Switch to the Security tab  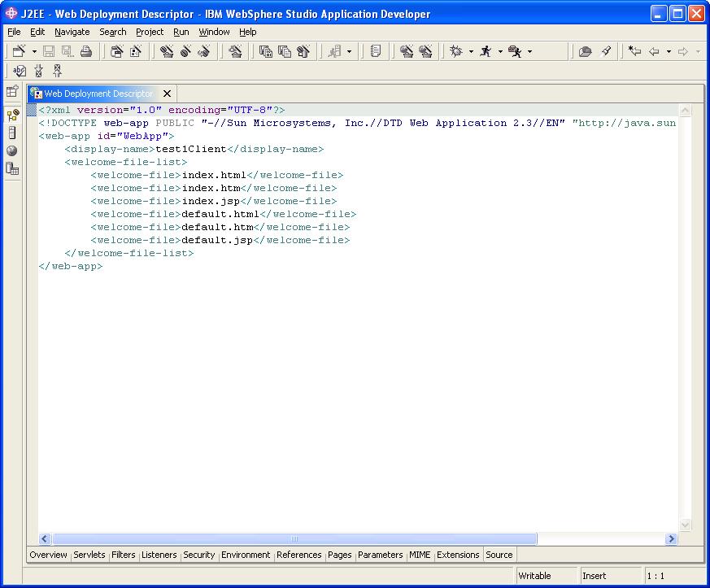coord(198,555)
